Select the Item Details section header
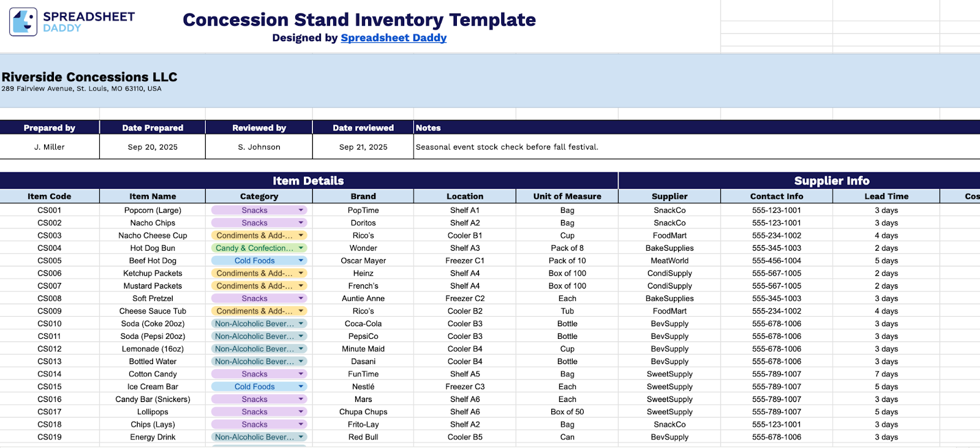The width and height of the screenshot is (980, 448). coord(308,180)
